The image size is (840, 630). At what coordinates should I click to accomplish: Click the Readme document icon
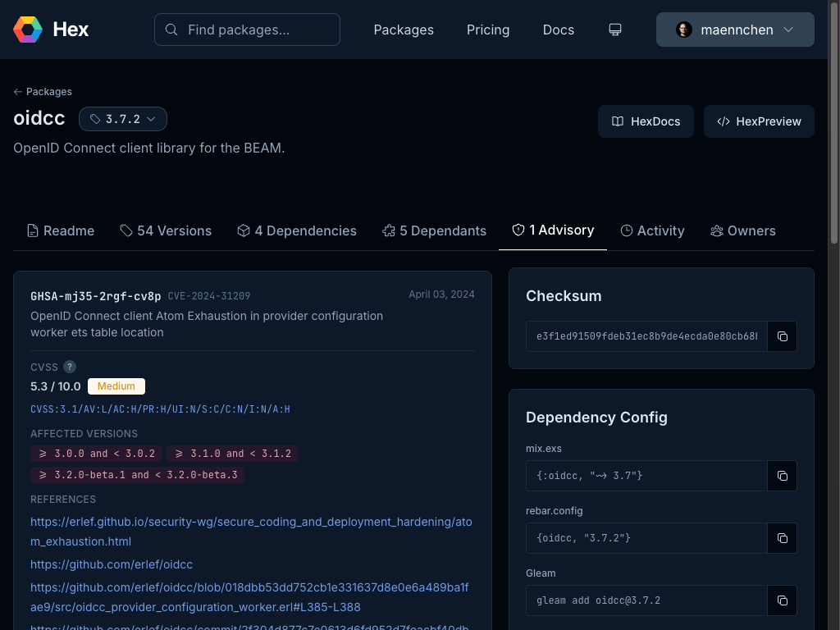point(33,231)
